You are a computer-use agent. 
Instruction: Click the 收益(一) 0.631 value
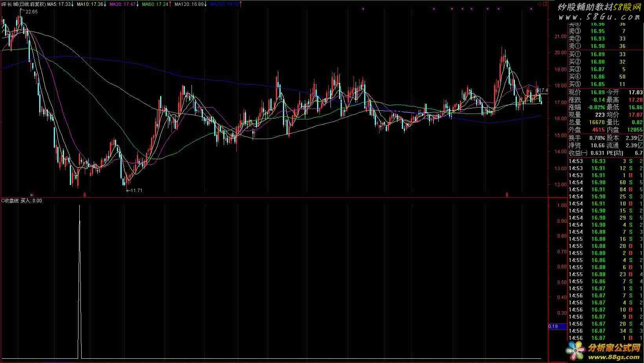(x=597, y=153)
